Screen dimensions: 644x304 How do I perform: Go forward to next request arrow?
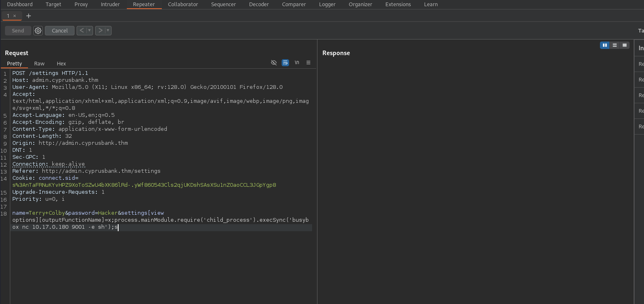pos(100,30)
